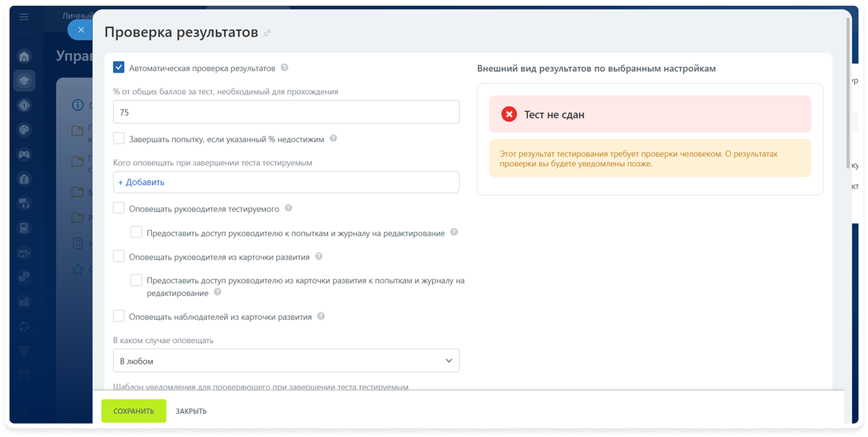
Task: Show help for Оповещать наблюдателей из карточки развития
Action: coord(321,316)
